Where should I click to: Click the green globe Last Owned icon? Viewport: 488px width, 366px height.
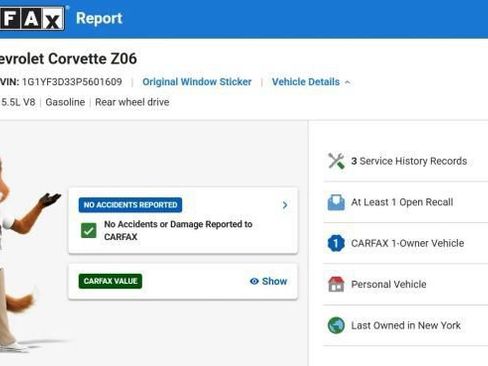coord(336,325)
